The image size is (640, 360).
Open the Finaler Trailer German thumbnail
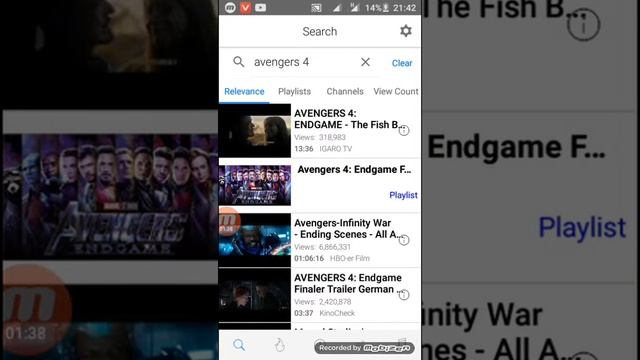(255, 295)
